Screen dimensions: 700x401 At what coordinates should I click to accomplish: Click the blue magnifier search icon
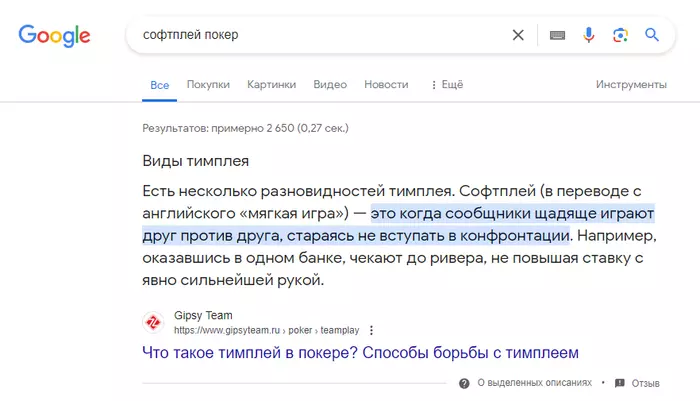652,35
